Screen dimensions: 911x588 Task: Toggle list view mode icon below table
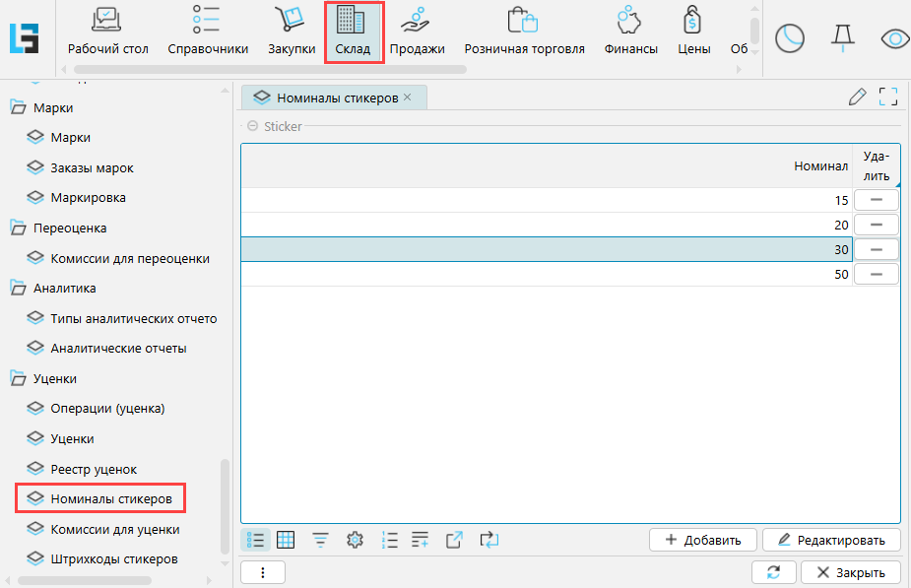(x=256, y=540)
